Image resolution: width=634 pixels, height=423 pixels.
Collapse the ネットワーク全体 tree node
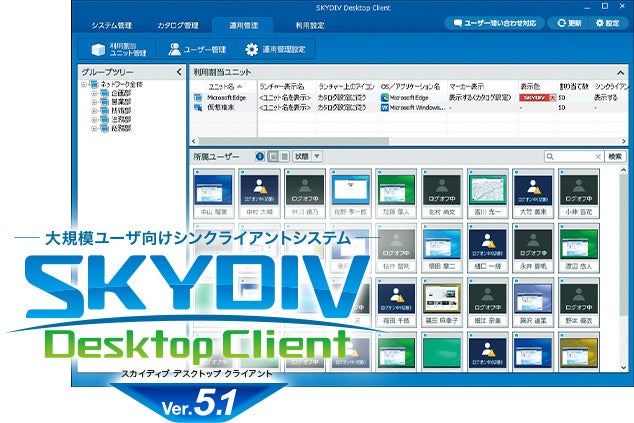click(84, 85)
